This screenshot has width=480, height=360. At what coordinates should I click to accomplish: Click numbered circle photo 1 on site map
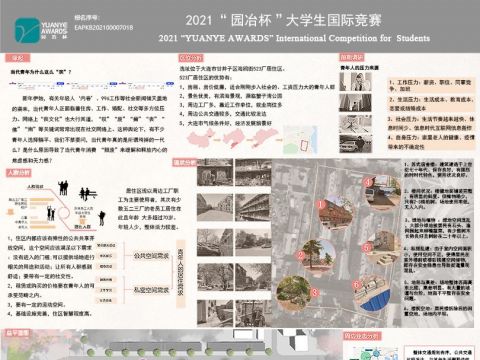click(x=335, y=214)
